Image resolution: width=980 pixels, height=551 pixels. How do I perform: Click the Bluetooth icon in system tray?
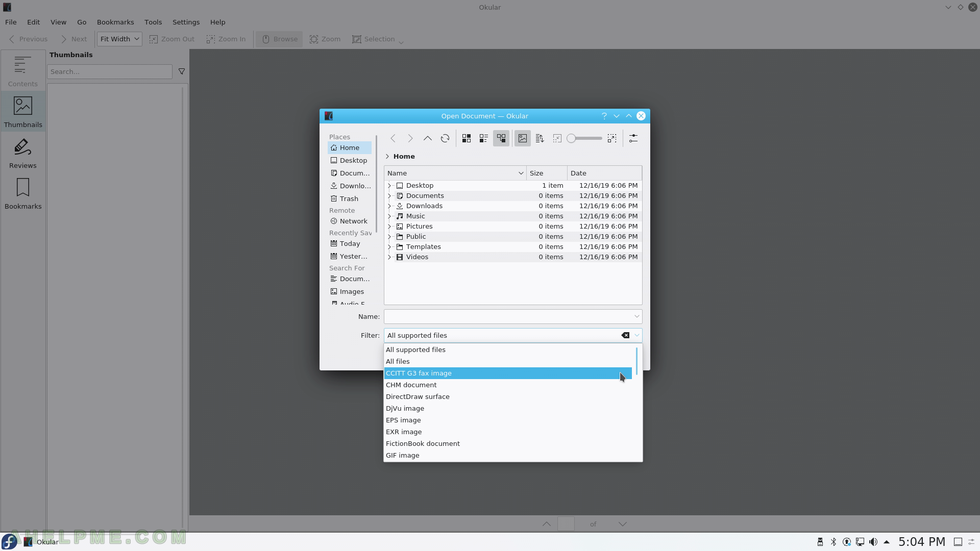834,542
